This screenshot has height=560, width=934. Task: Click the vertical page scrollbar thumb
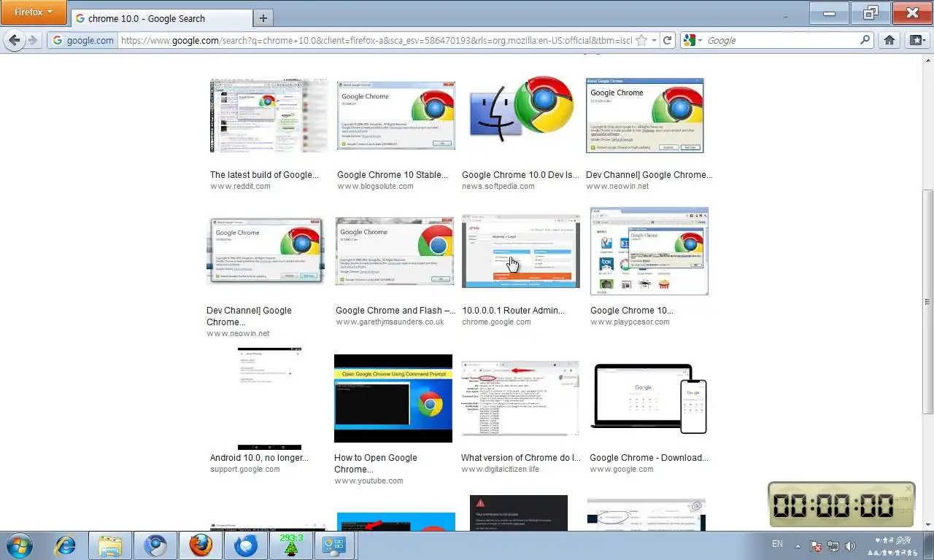point(927,300)
